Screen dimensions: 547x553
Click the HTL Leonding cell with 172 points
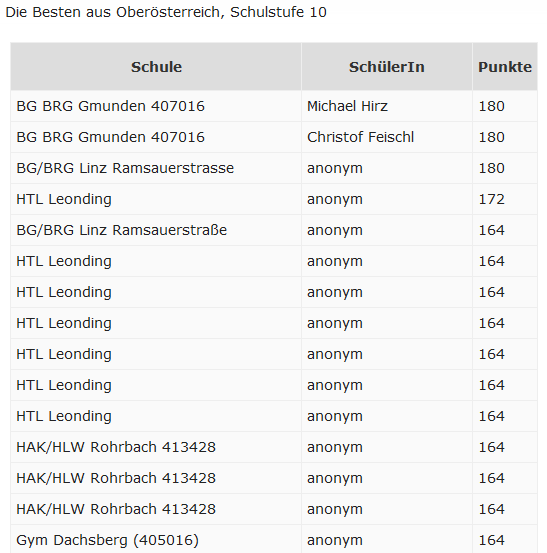coord(156,199)
